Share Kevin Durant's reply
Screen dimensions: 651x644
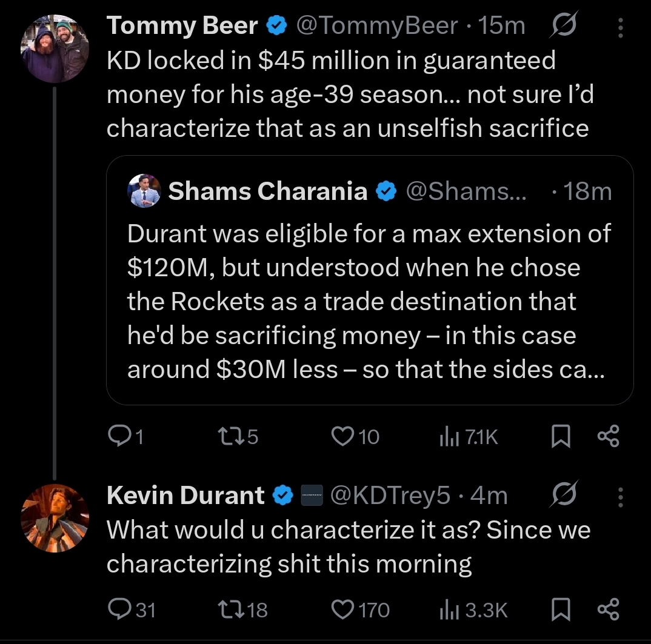click(608, 609)
